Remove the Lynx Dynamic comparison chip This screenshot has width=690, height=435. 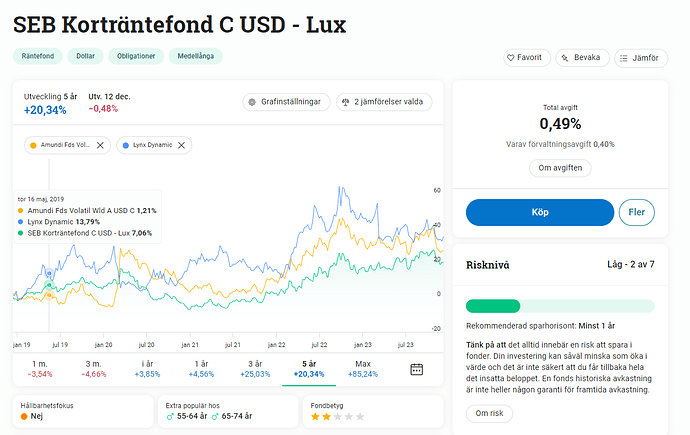pos(181,145)
